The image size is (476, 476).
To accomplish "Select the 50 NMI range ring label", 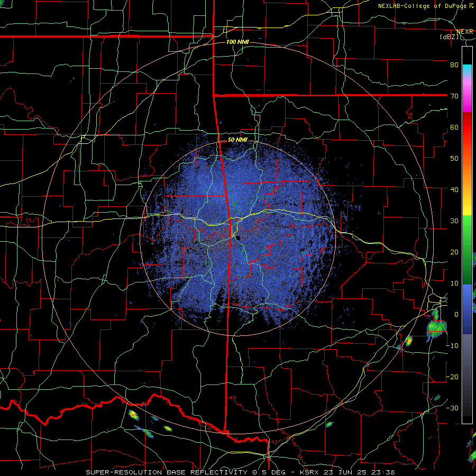I will (x=237, y=140).
